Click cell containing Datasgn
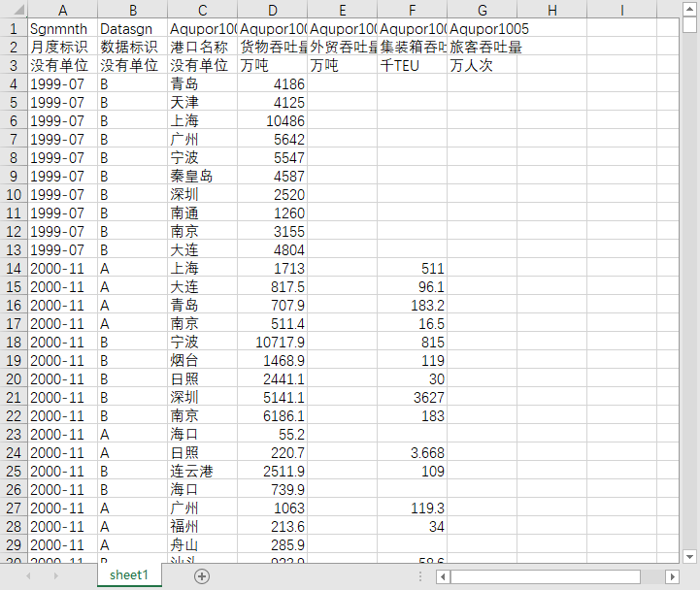700x590 pixels. [133, 28]
